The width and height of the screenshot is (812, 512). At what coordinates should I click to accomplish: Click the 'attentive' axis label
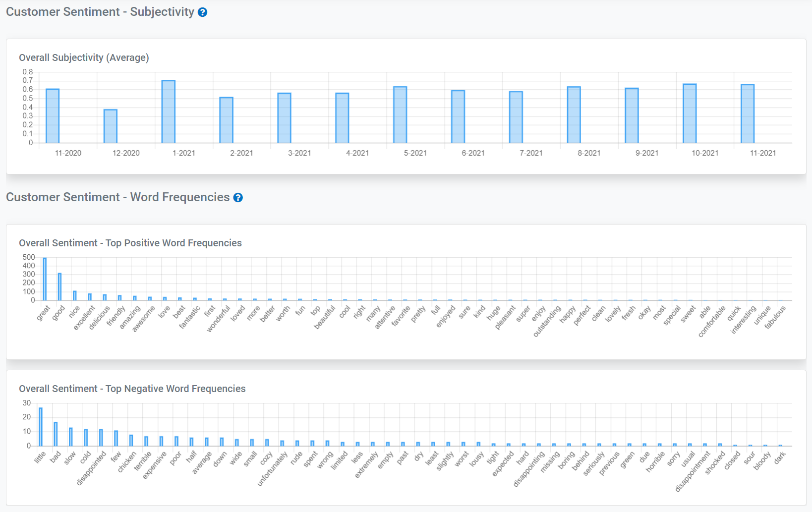coord(385,317)
